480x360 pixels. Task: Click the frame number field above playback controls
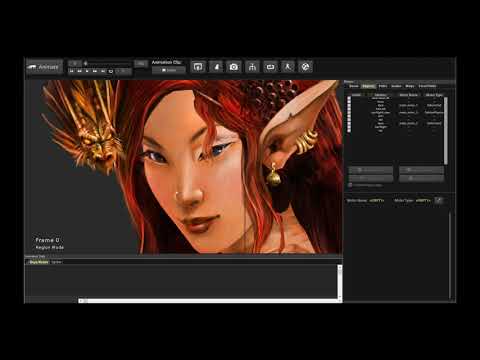point(75,63)
